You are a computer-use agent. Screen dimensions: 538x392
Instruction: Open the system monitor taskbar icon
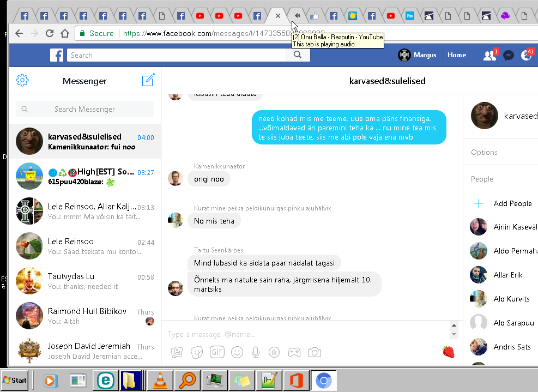pyautogui.click(x=214, y=381)
